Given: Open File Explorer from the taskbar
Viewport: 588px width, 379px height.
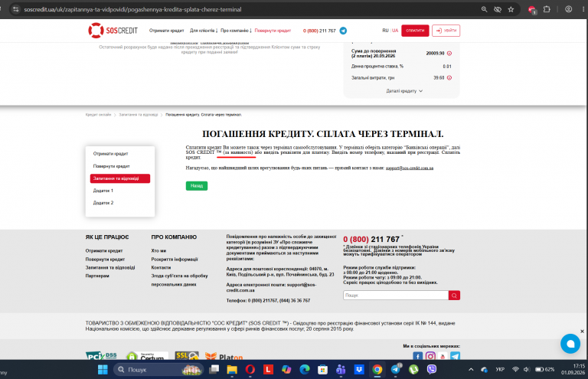Looking at the screenshot, I should pos(232,370).
